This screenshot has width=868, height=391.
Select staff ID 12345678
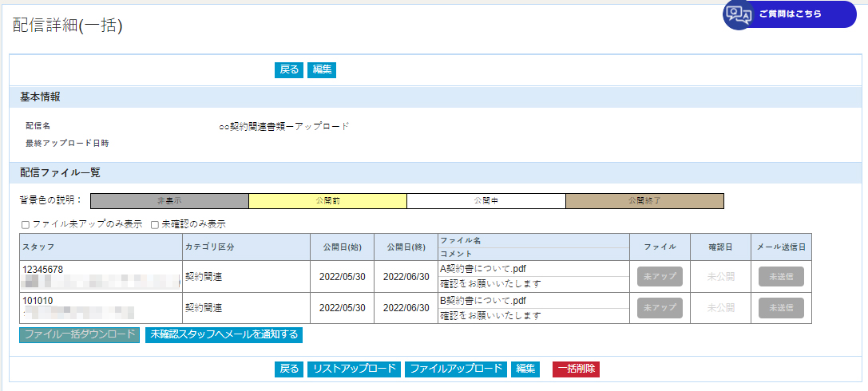click(x=42, y=270)
